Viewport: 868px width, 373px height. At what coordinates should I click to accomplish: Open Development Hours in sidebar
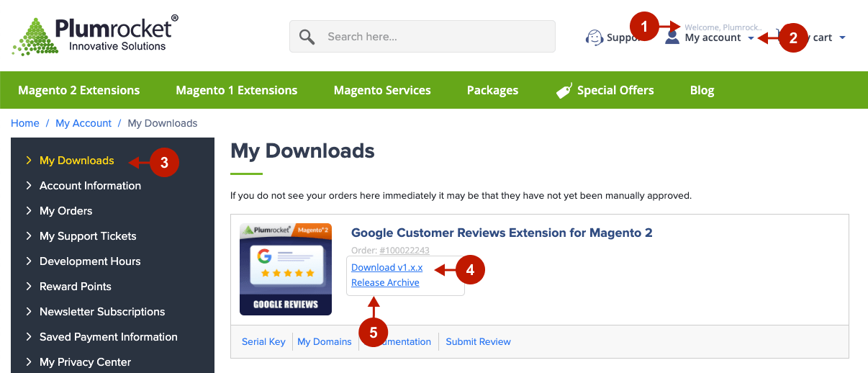click(90, 261)
